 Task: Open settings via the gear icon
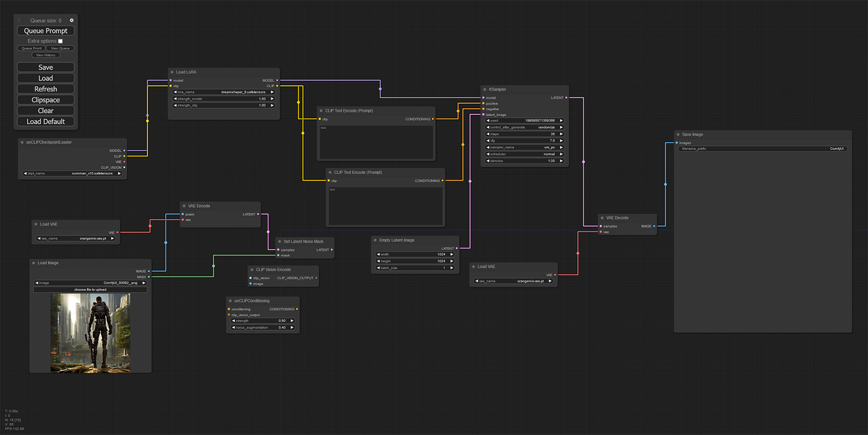click(72, 20)
